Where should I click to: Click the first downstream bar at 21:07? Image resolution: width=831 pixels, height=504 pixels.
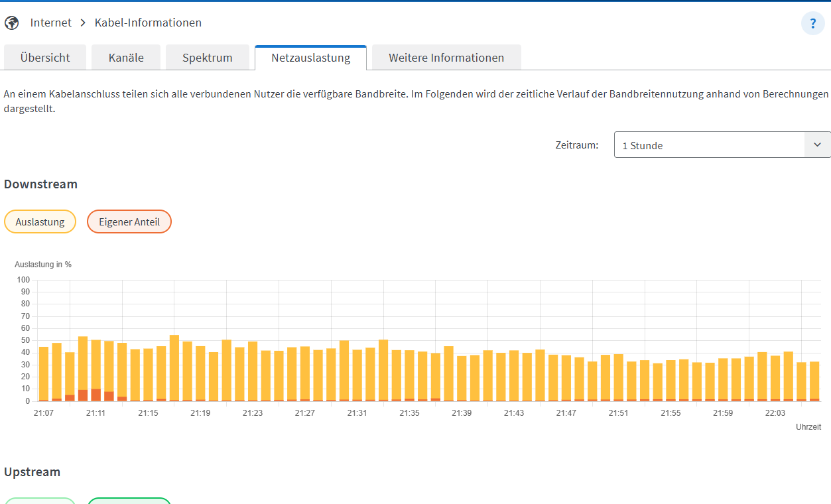click(x=44, y=373)
